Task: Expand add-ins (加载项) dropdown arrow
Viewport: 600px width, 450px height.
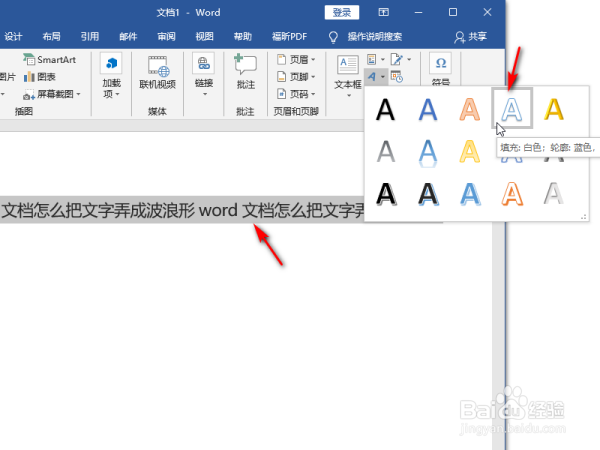Action: (117, 94)
